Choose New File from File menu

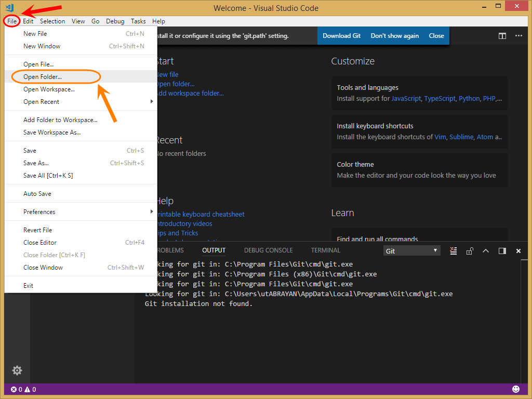(81, 34)
